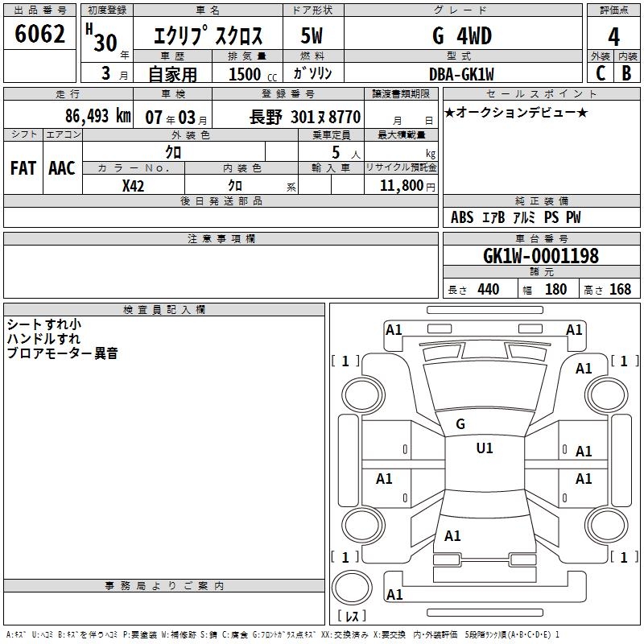Select inspector note シートすれ小

[x=44, y=324]
